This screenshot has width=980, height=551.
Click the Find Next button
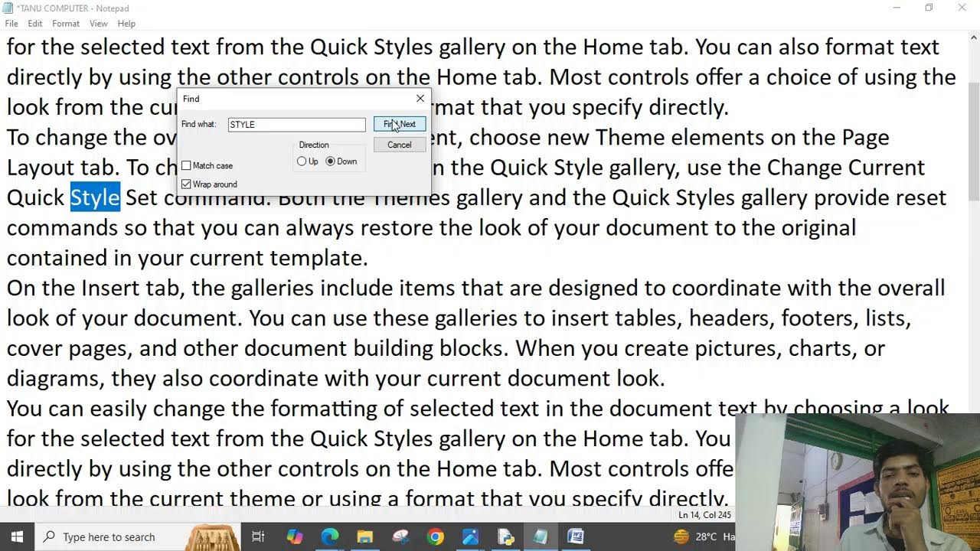coord(399,124)
